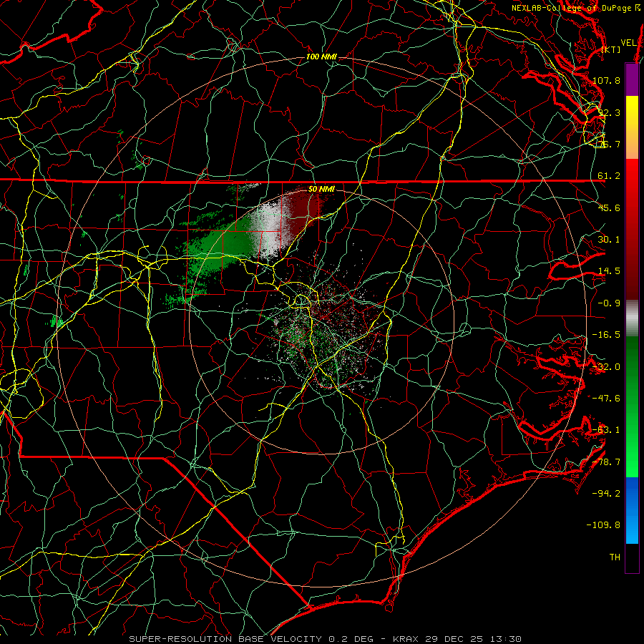Screen dimensions: 644x644
Task: Click the -63.1 legend value
Action: click(x=606, y=430)
